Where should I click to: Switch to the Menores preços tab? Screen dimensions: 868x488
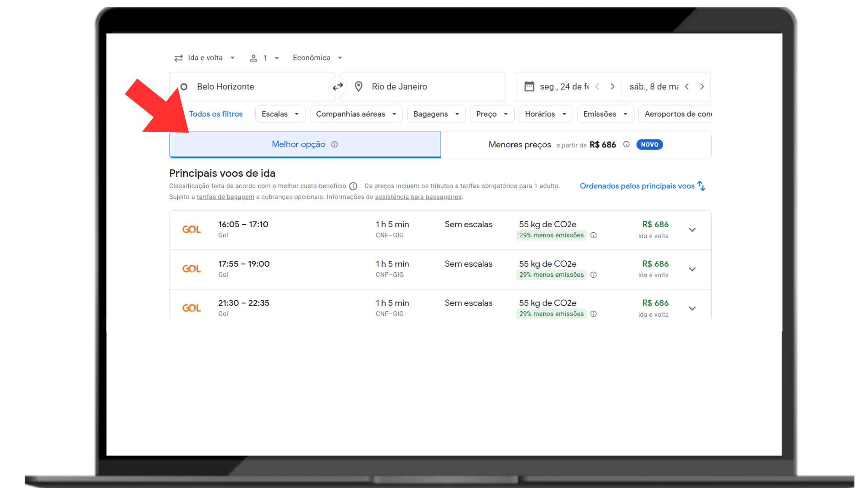point(575,145)
